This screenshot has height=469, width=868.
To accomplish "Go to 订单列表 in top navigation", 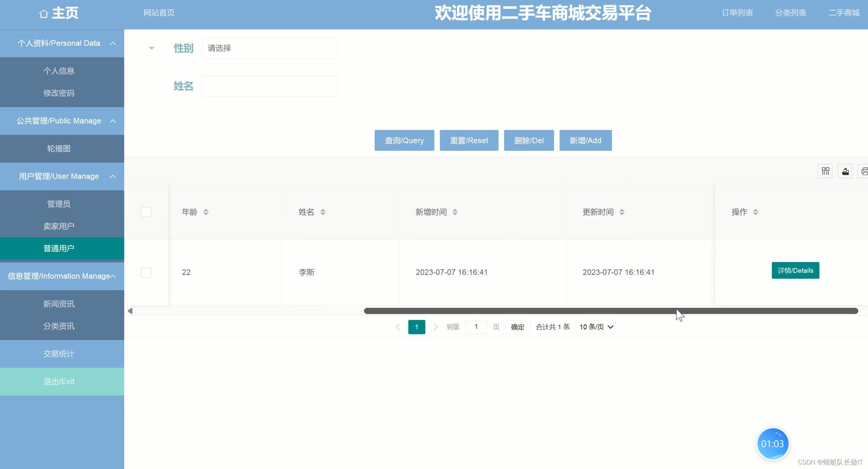I will click(737, 13).
